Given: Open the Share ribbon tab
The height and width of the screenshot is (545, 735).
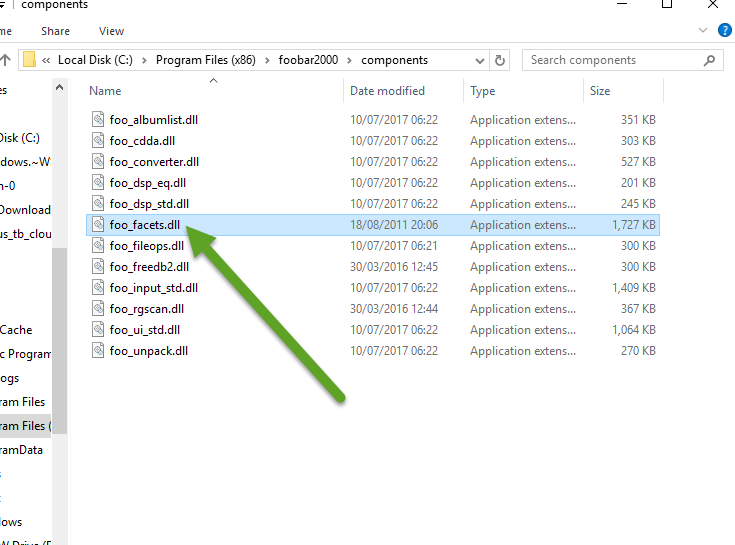Looking at the screenshot, I should tap(56, 31).
